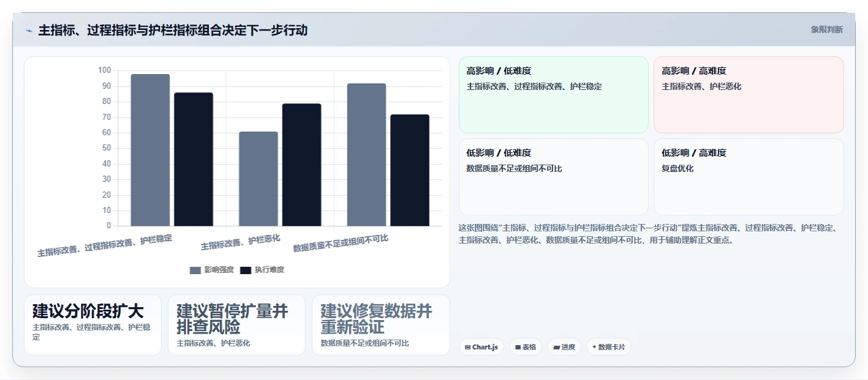This screenshot has height=380, width=868.
Task: Click the 象限判断 label in the header
Action: click(x=826, y=29)
